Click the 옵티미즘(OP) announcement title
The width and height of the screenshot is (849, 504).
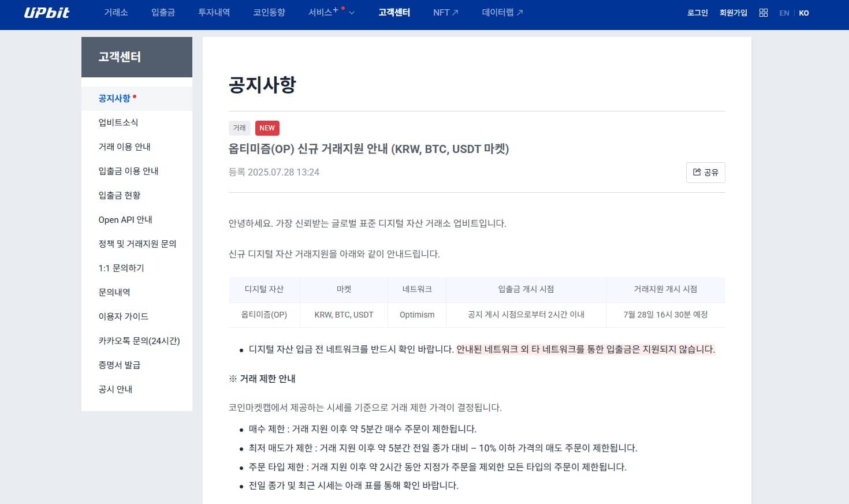(x=368, y=149)
